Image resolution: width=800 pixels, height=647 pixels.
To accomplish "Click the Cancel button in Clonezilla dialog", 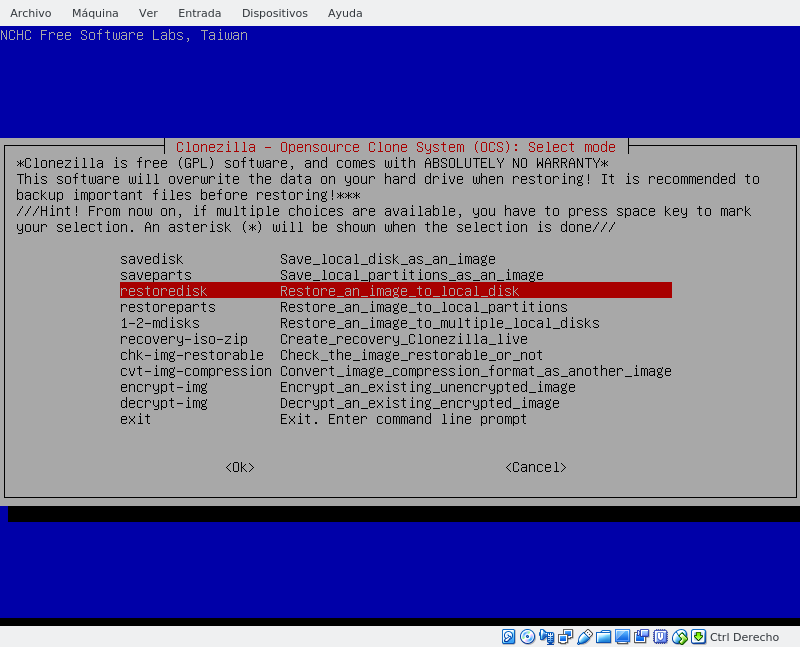I will tap(536, 467).
